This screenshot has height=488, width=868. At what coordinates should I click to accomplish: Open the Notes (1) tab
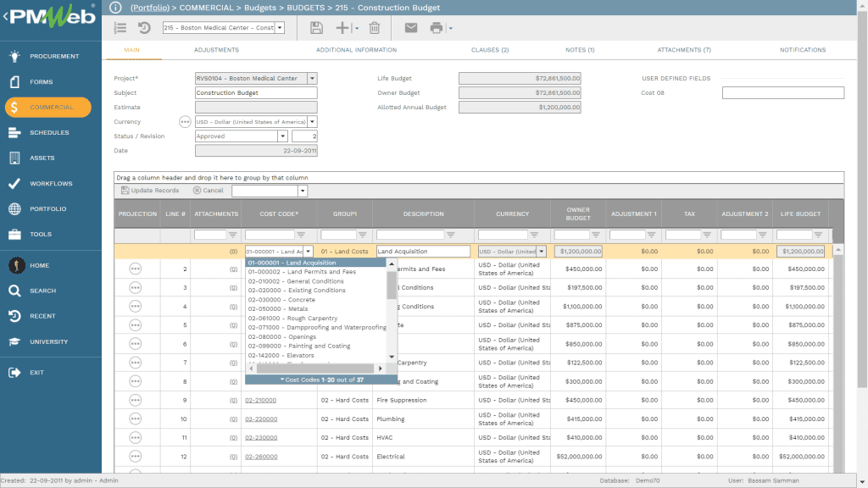click(x=580, y=50)
